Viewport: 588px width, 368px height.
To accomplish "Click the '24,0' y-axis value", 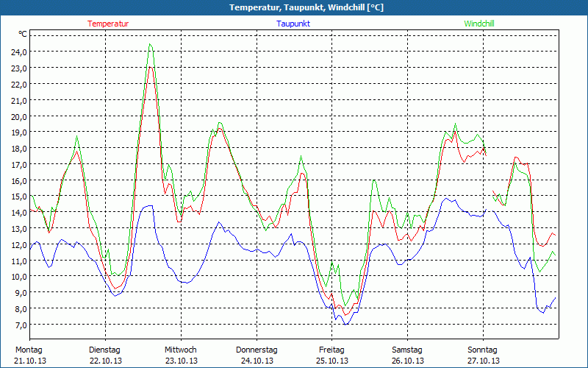I will 19,52.
